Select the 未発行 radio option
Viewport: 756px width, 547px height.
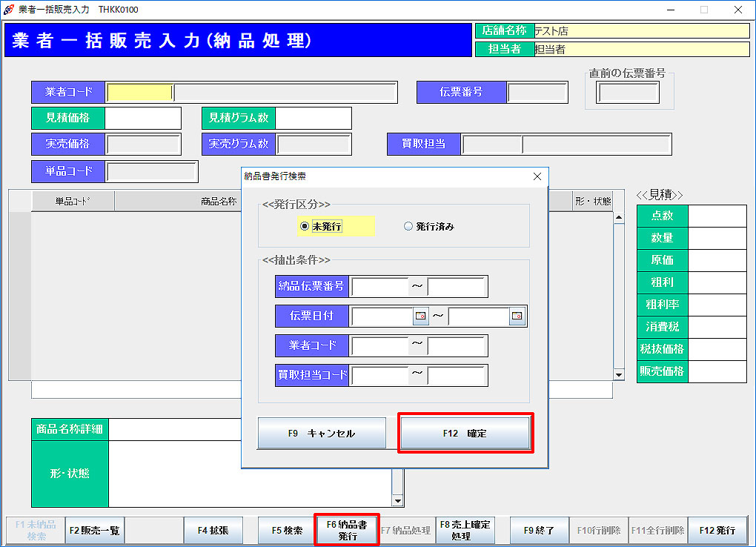coord(305,227)
